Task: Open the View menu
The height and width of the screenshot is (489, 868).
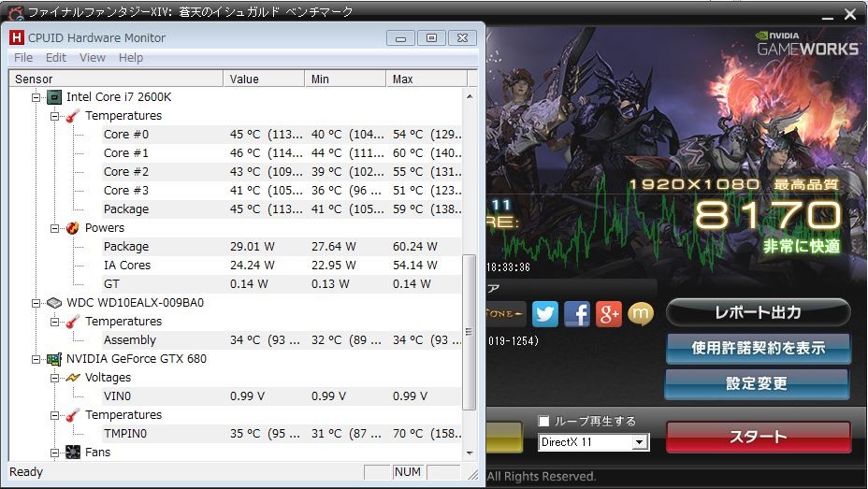Action: coord(92,58)
